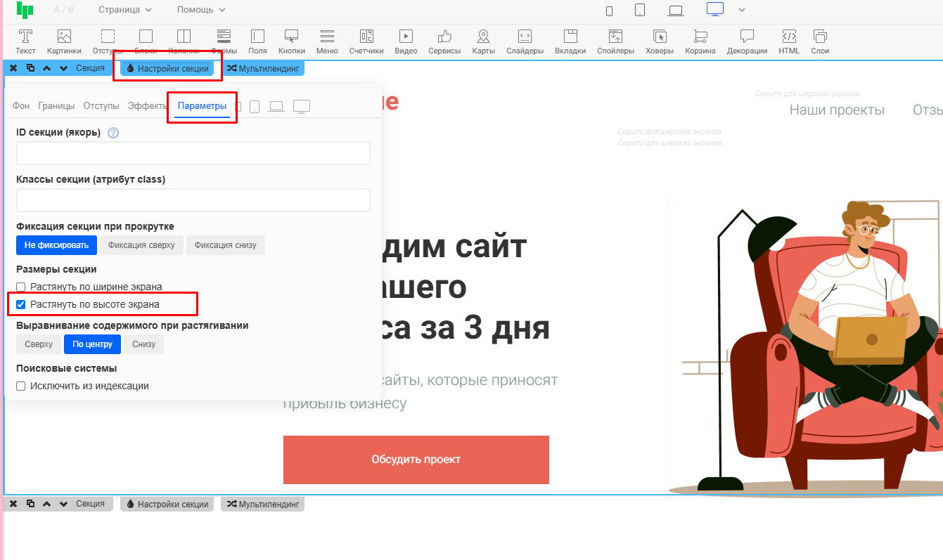Click Наши проекты menu link

[x=837, y=110]
